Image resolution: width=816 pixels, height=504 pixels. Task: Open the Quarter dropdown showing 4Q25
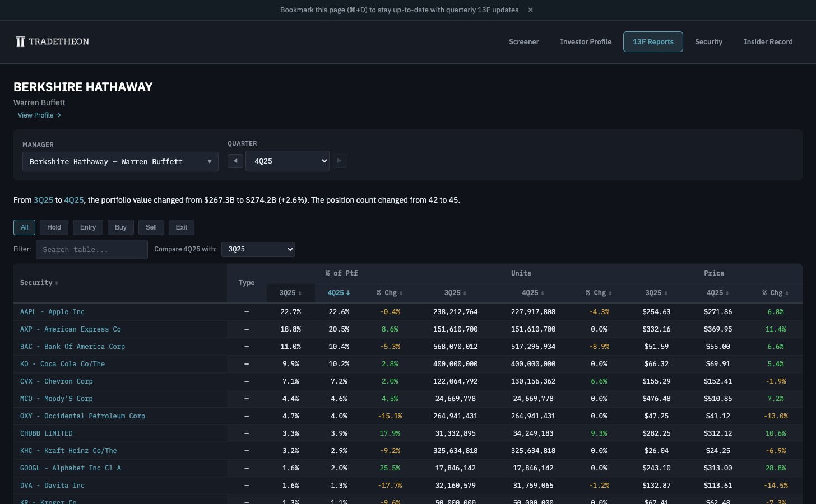coord(288,161)
